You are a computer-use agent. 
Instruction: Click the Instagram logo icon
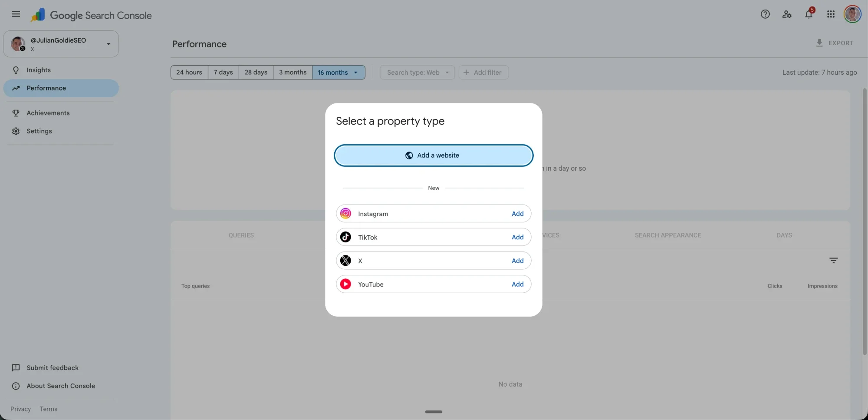[x=345, y=213]
